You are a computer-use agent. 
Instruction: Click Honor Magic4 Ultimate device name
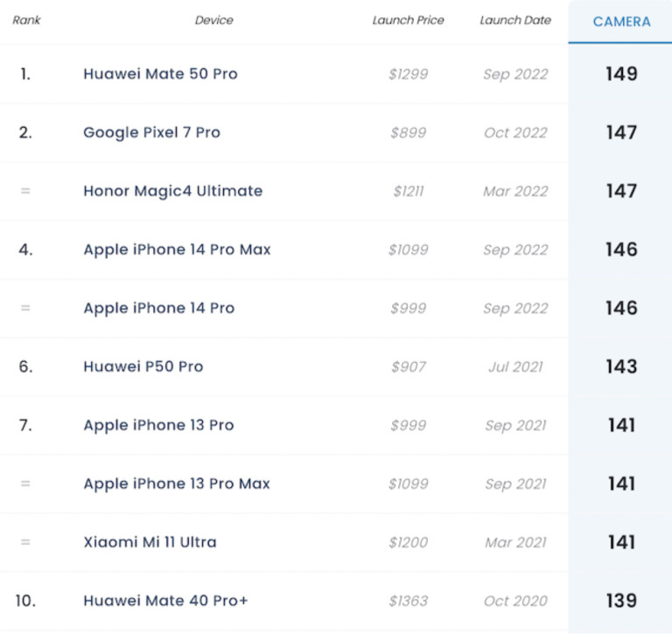coord(172,192)
